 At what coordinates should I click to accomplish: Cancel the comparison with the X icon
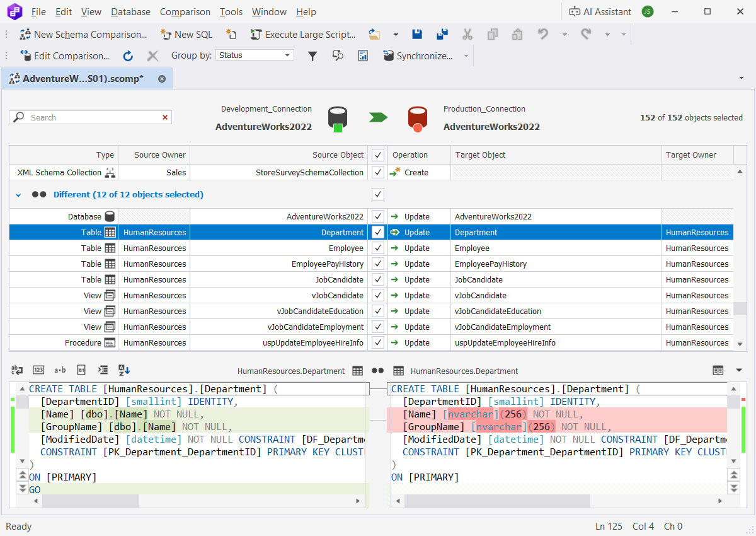click(x=152, y=55)
